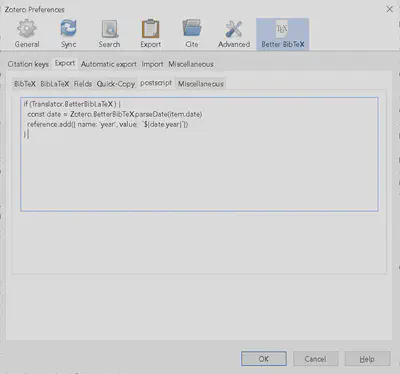Open the Miscellaneous export sub-tab

click(201, 84)
